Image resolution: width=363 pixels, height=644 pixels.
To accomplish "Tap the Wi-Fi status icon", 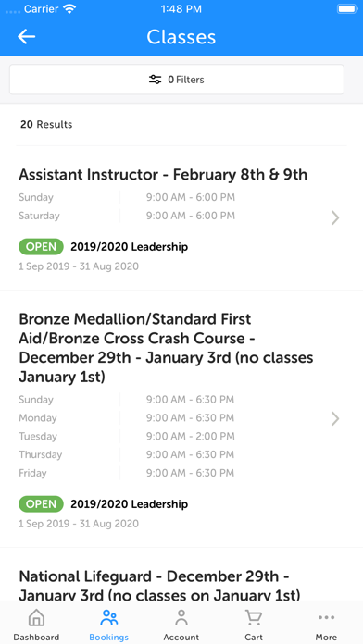I will [x=70, y=9].
